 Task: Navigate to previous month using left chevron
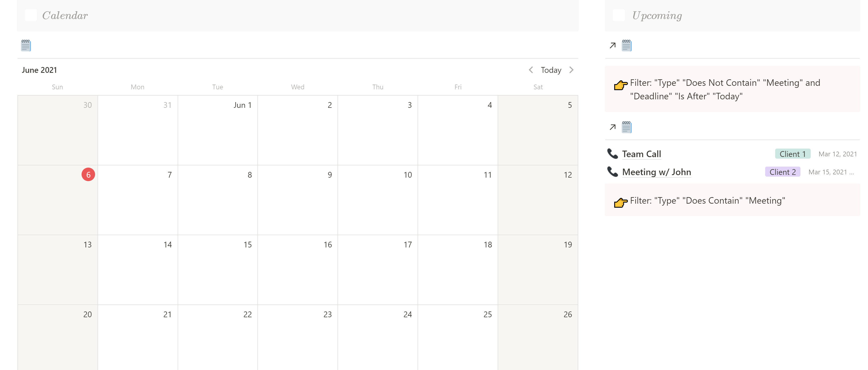(x=530, y=70)
